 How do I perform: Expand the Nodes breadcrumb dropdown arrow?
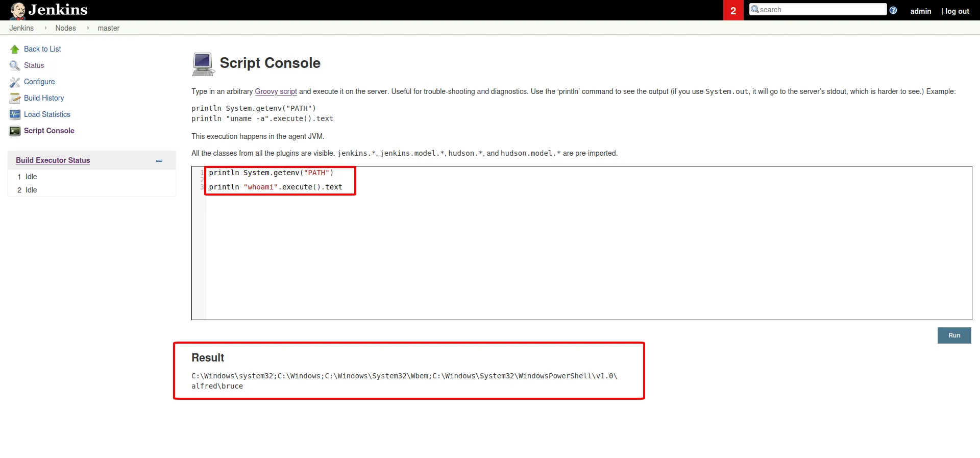[x=88, y=28]
